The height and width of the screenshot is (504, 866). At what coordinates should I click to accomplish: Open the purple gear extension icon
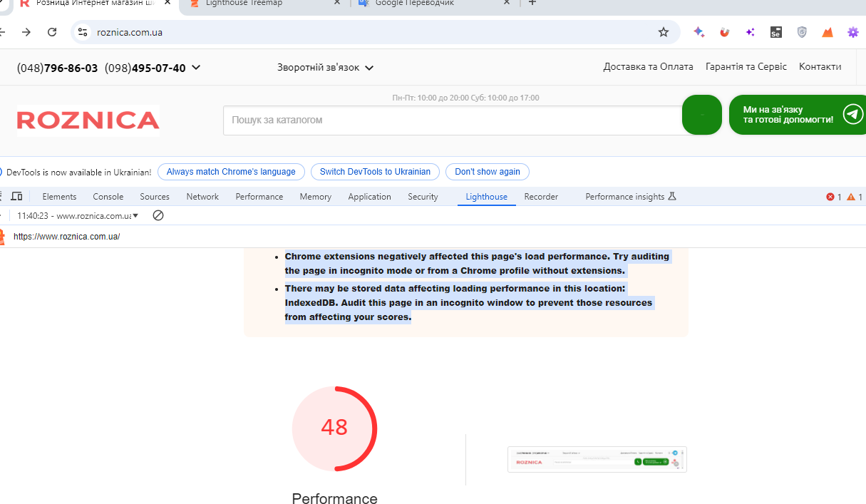(x=852, y=32)
